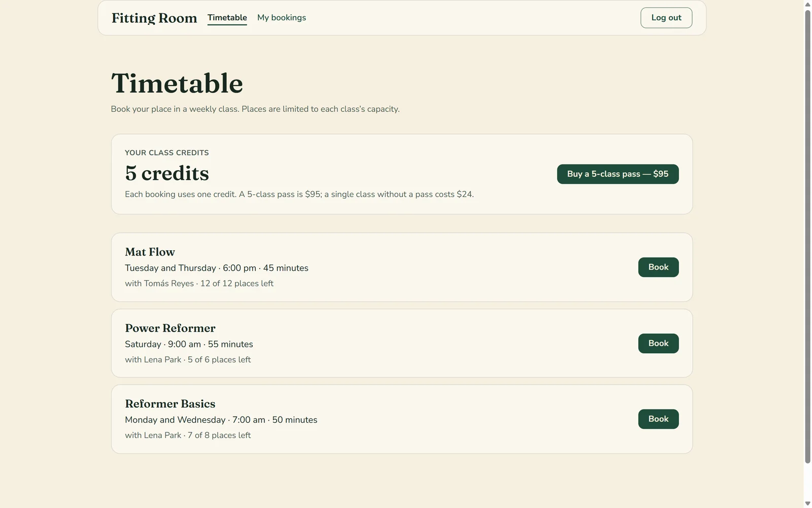Click the scrollbar down arrow

(807, 504)
